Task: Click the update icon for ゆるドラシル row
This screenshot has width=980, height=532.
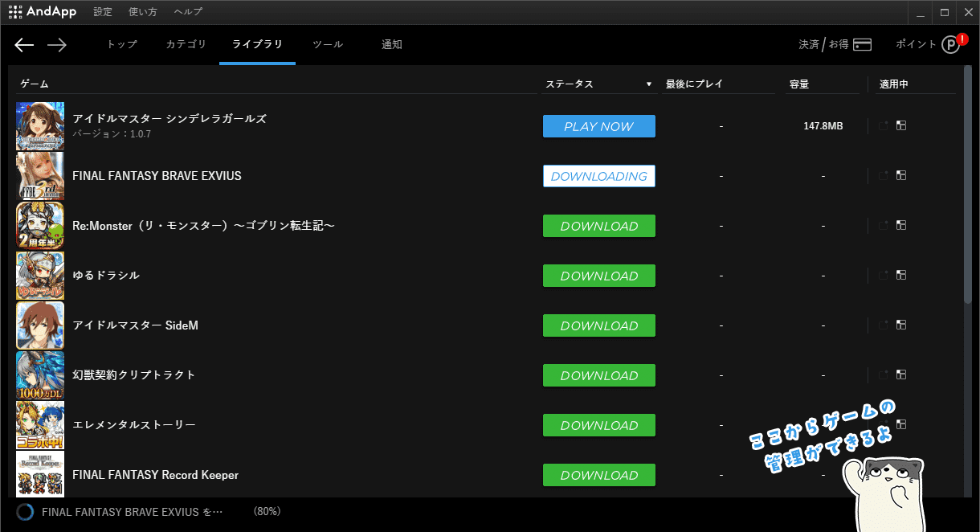Action: point(884,276)
